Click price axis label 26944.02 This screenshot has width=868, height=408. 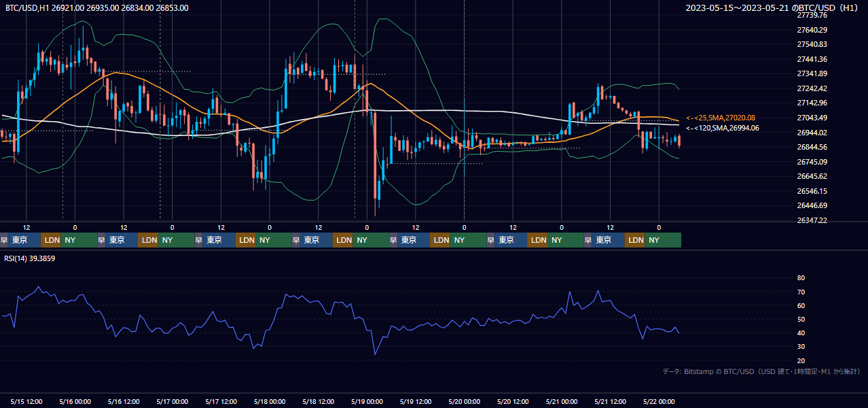click(812, 133)
